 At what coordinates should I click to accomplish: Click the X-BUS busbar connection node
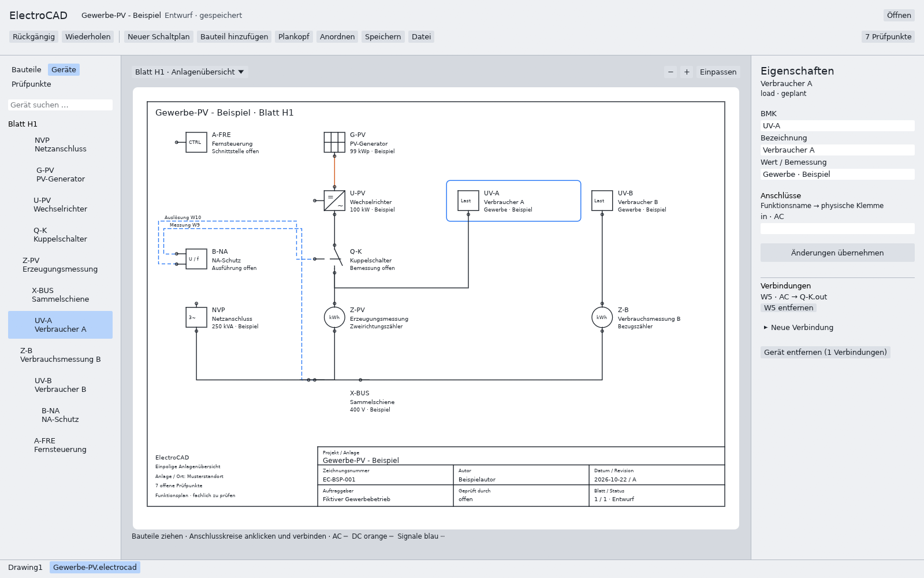(360, 380)
